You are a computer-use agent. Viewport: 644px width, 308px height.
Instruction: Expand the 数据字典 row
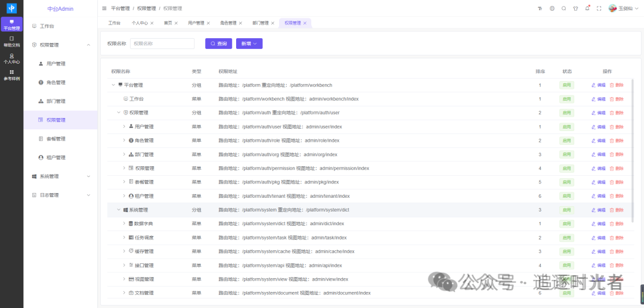124,223
